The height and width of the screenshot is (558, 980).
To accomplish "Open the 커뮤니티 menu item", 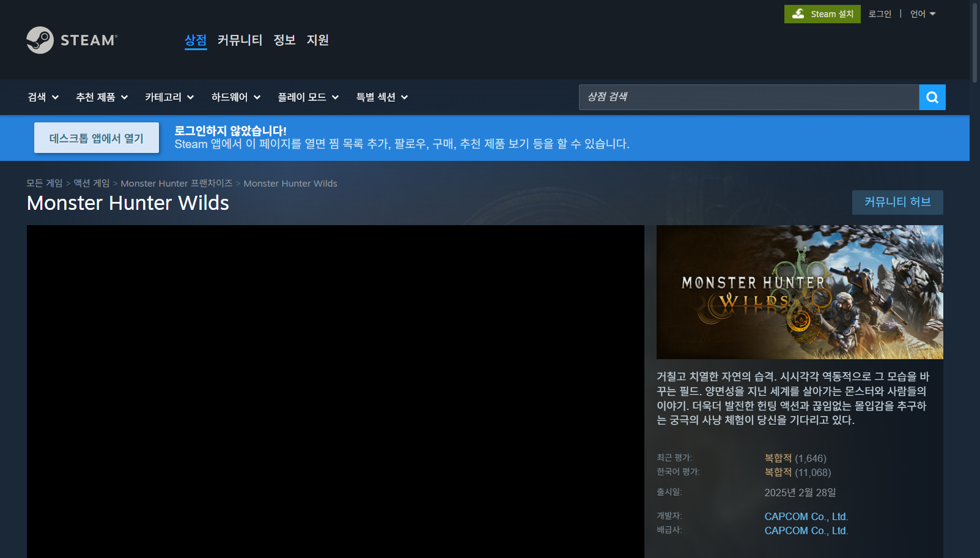I will [x=240, y=40].
